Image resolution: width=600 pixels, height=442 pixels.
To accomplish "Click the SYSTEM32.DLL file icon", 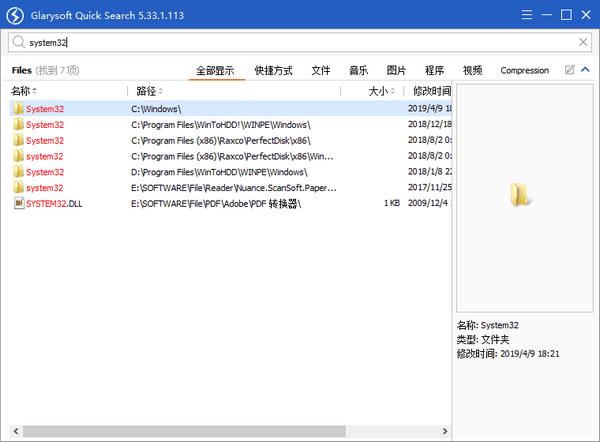I will pyautogui.click(x=18, y=203).
